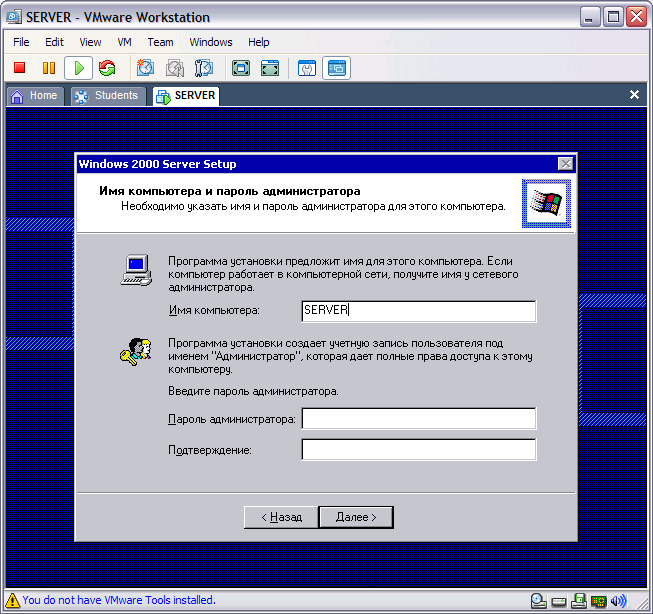Click the Revert to snapshot icon

tap(175, 68)
